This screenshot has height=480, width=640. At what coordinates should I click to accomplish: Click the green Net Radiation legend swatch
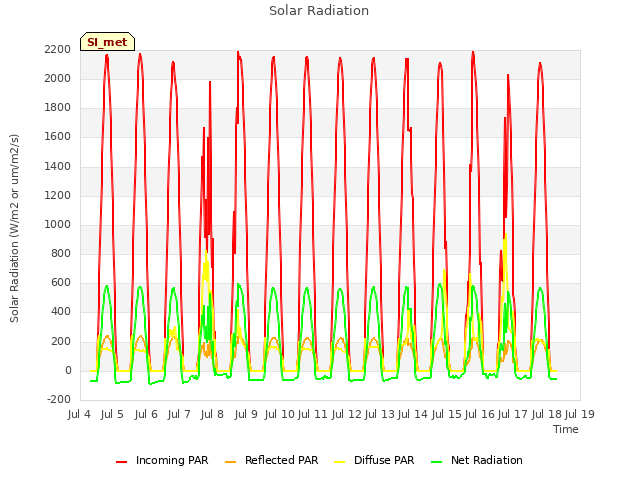(437, 462)
